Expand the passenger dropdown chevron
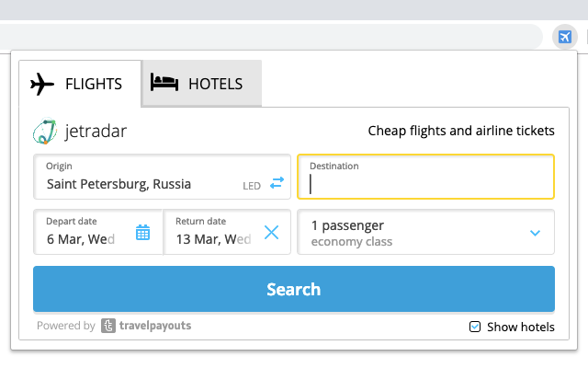588x368 pixels. click(536, 233)
